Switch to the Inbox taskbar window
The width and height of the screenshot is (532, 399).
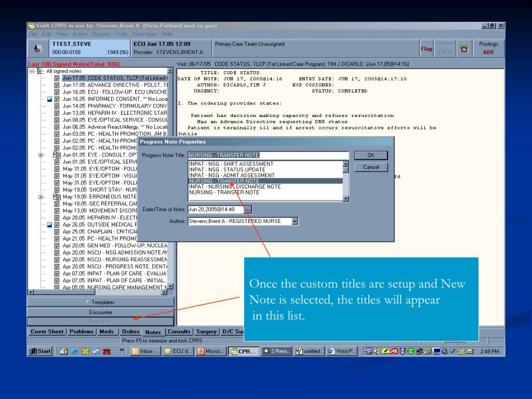[145, 352]
